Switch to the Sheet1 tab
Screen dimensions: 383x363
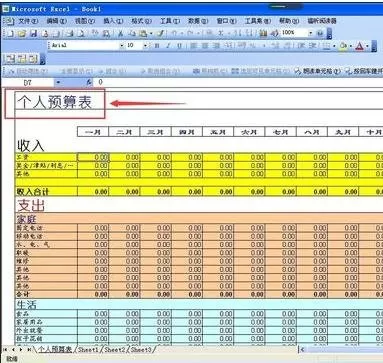point(88,349)
